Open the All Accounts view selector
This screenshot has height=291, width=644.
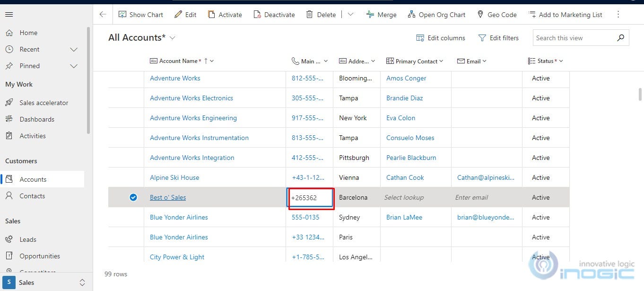click(x=142, y=38)
